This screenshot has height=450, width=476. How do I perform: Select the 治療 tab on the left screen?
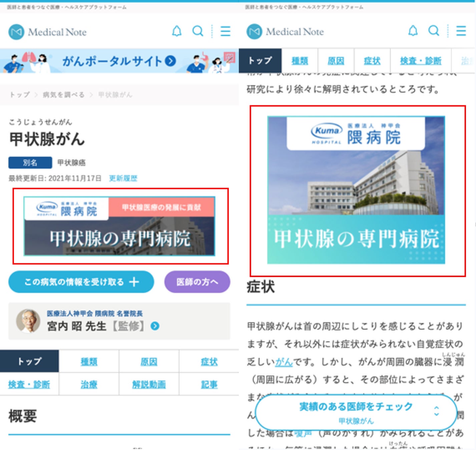pyautogui.click(x=89, y=384)
